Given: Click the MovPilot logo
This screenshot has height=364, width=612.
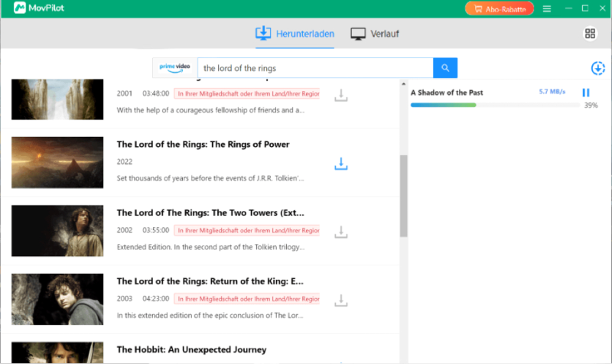Looking at the screenshot, I should (39, 8).
